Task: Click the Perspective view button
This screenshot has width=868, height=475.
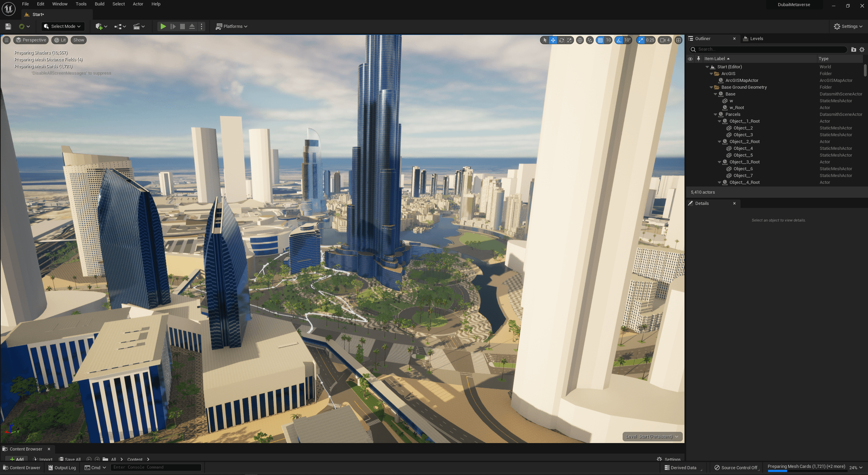Action: point(31,40)
